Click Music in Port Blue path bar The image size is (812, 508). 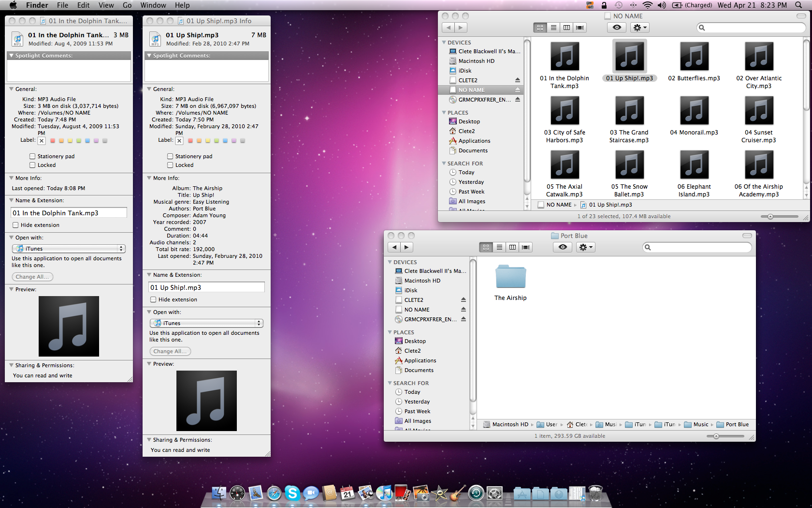click(x=696, y=424)
